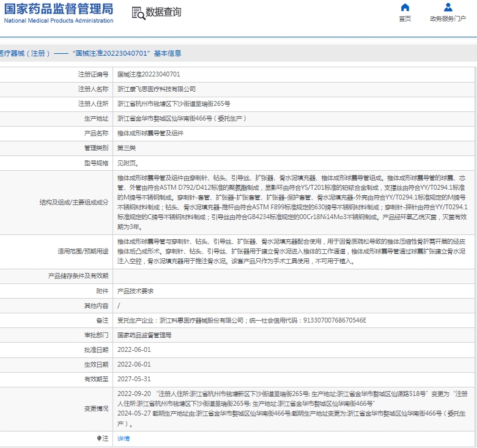Click product name 椎体成形球囊导管及组件
This screenshot has width=477, height=448.
[x=150, y=133]
